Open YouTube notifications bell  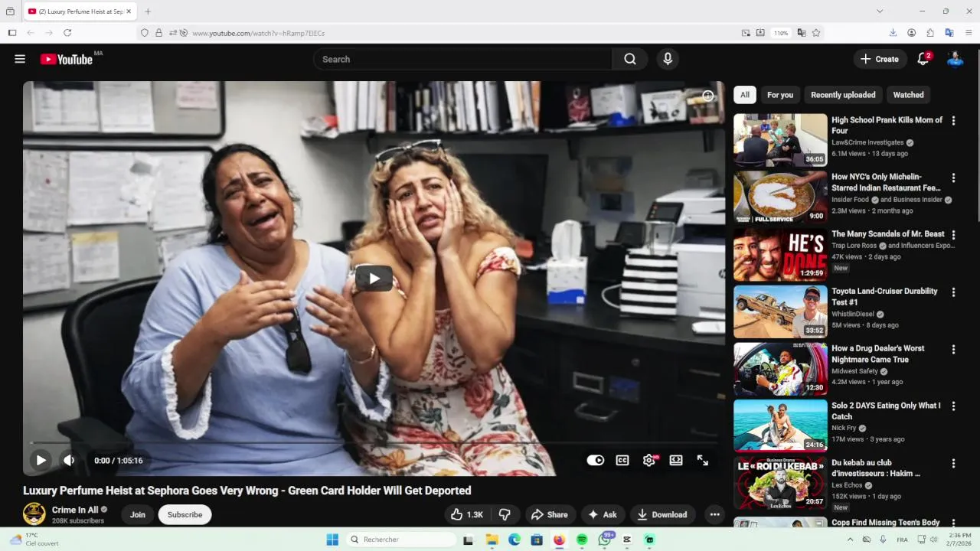[x=923, y=59]
